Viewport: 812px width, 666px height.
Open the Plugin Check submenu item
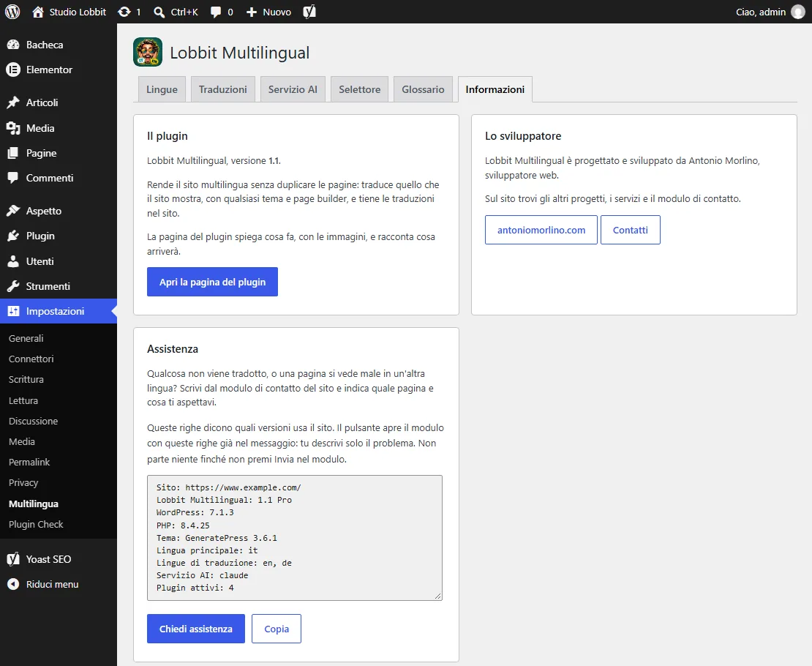(x=36, y=525)
